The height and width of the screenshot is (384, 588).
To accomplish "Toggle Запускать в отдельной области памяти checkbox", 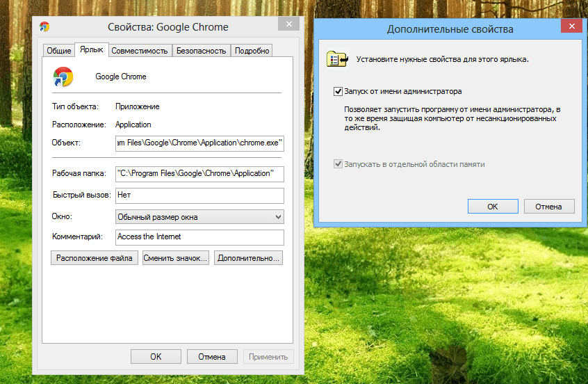I will click(338, 164).
